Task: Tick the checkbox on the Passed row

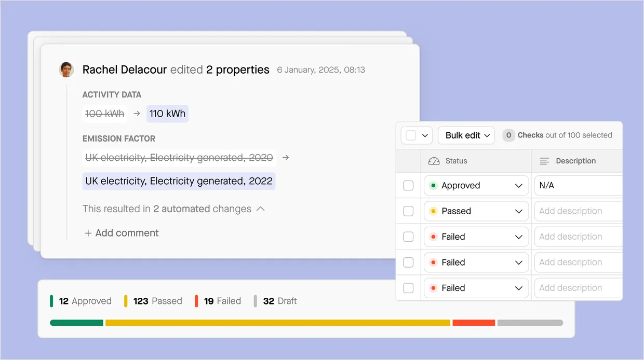Action: (x=409, y=211)
